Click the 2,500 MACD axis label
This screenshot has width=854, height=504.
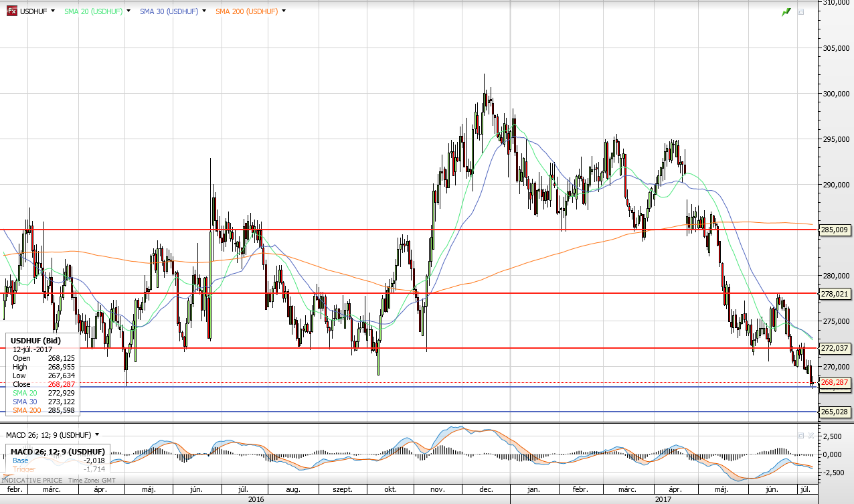832,436
